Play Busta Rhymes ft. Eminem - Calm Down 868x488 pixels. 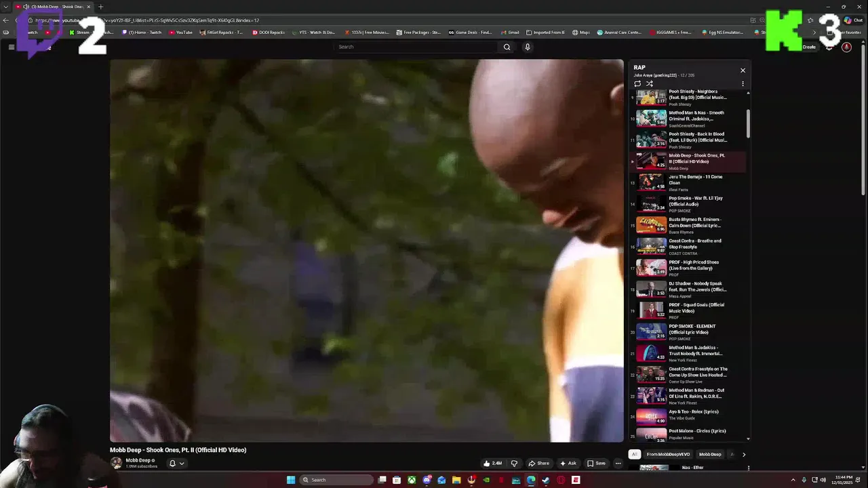(688, 225)
